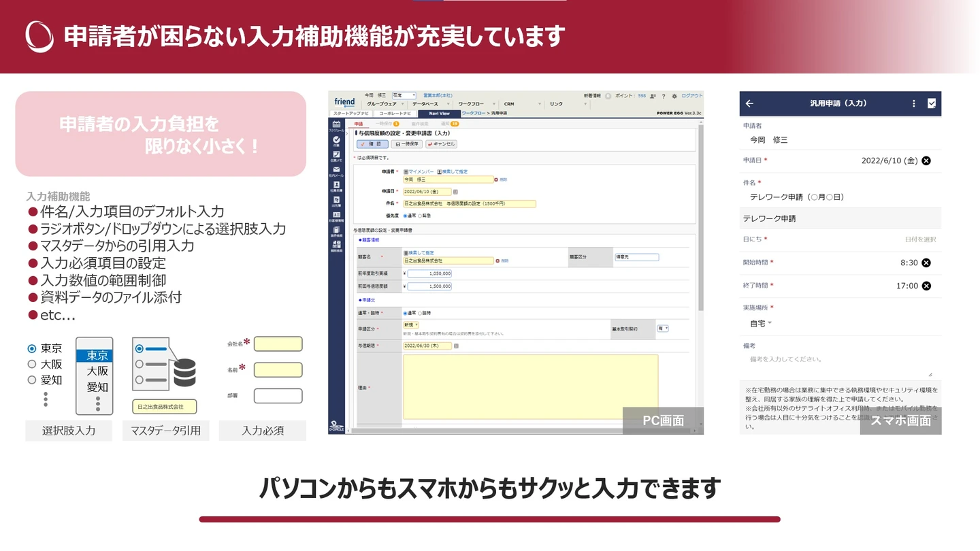The image size is (980, 551).
Task: Click the ログアウト link
Action: tap(691, 96)
